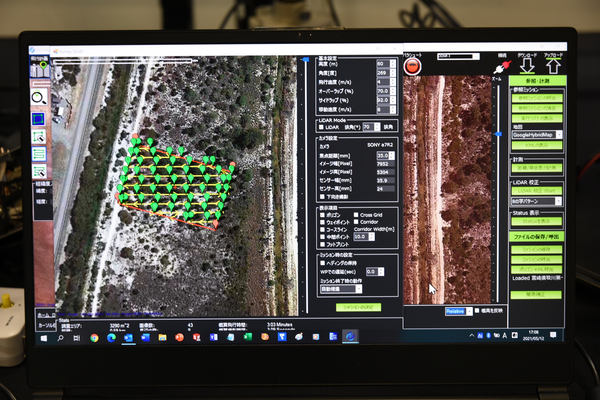Image resolution: width=600 pixels, height=400 pixels.
Task: Click the Status 表示 green button
Action: (537, 221)
